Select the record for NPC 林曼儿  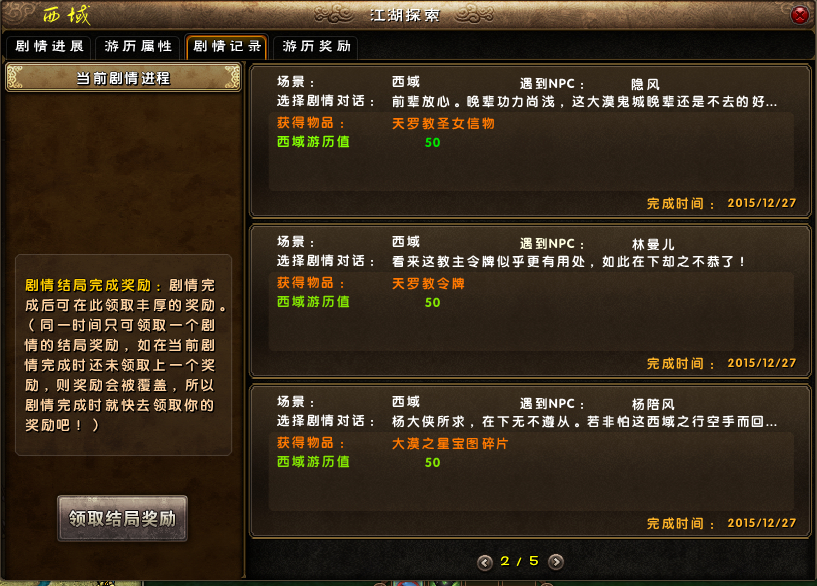coord(530,302)
